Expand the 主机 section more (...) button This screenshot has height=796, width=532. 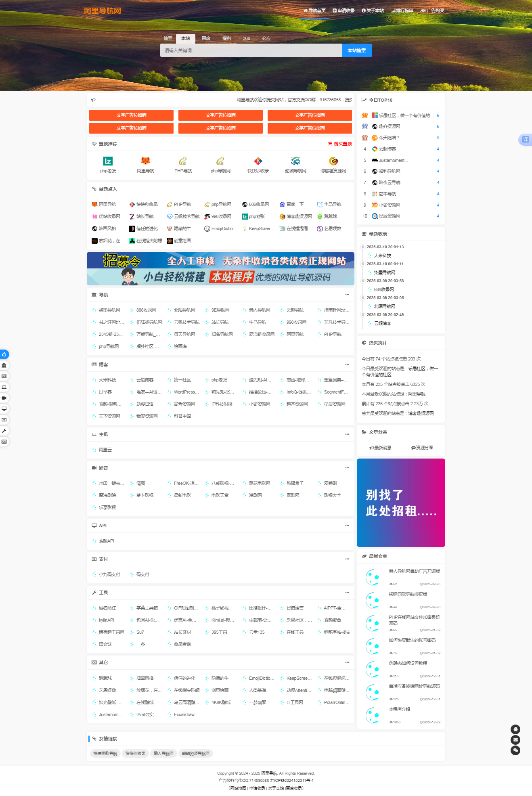[347, 434]
